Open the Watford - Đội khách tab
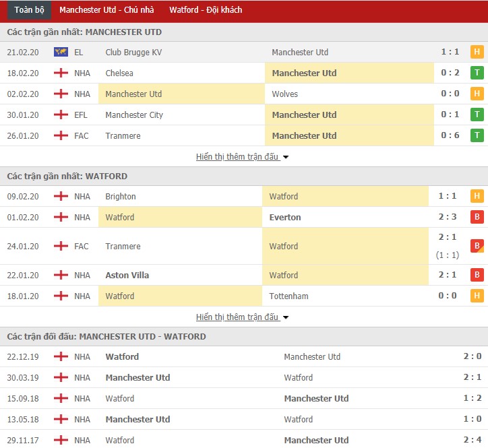Image resolution: width=488 pixels, height=448 pixels. pos(206,10)
